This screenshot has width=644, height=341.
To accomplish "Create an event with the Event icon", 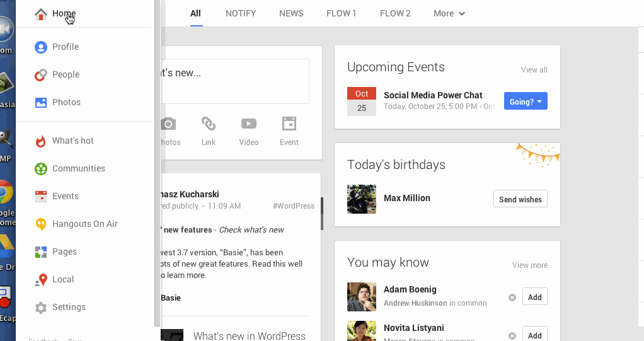I will [289, 124].
